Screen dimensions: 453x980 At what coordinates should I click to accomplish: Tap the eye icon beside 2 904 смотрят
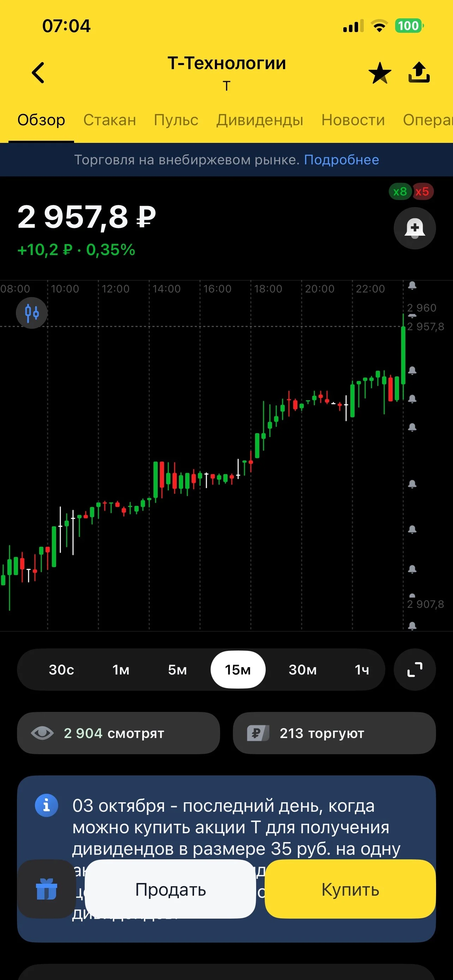coord(42,733)
